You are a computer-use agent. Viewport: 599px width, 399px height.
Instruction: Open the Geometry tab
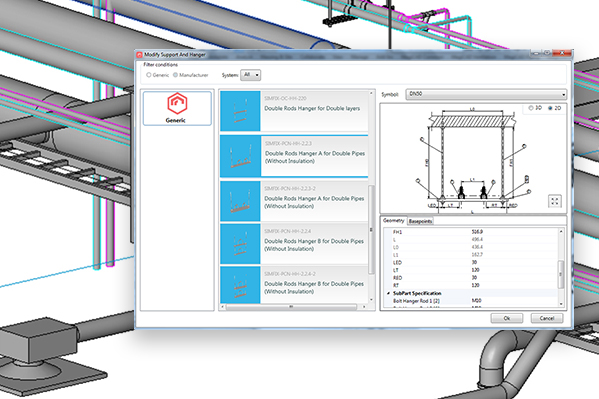[393, 221]
